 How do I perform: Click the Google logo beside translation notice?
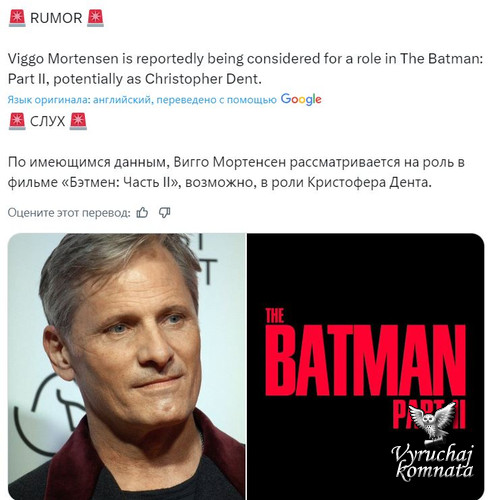(x=301, y=99)
